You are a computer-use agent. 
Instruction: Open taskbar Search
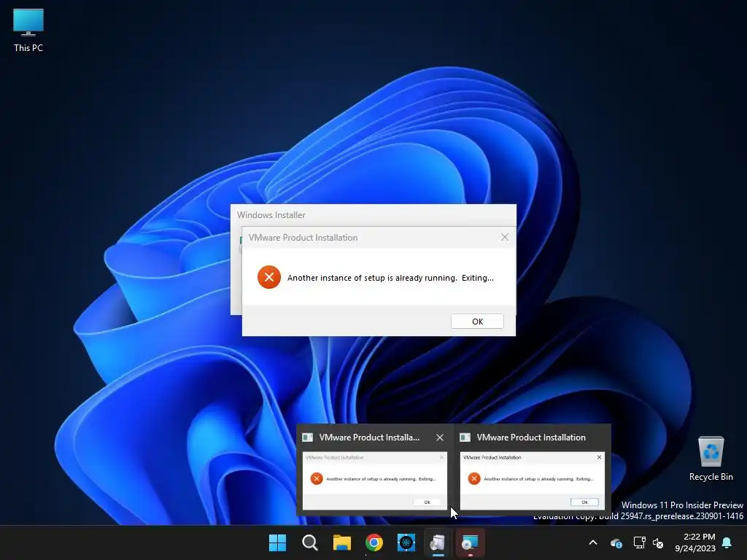click(x=309, y=542)
